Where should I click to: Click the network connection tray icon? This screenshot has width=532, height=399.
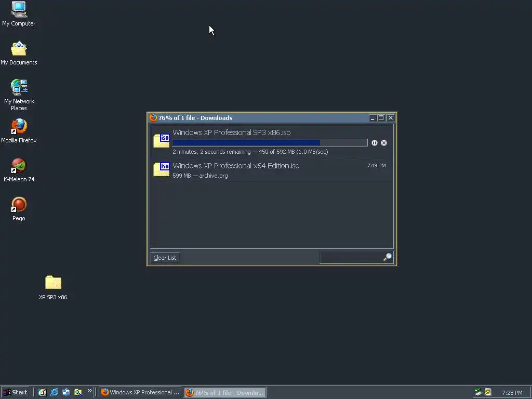click(x=478, y=392)
